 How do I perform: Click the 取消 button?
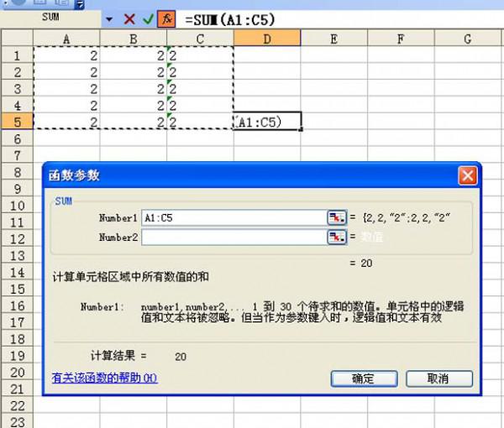pyautogui.click(x=439, y=378)
